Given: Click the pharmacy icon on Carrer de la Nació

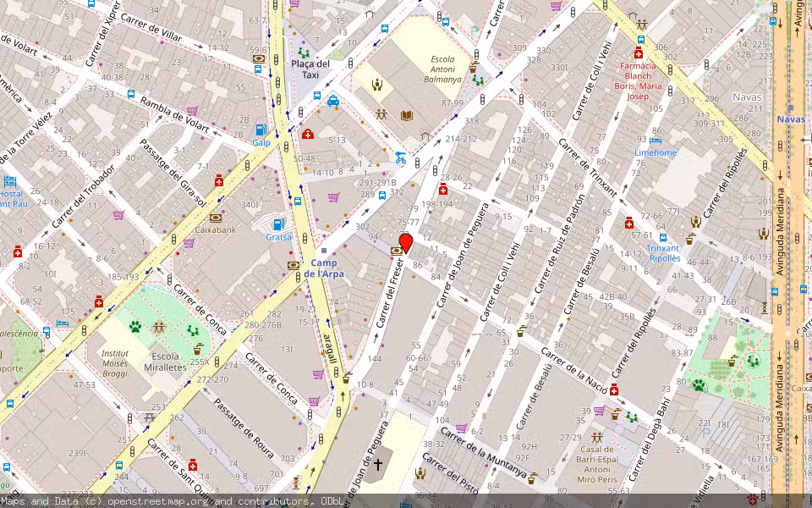Looking at the screenshot, I should pyautogui.click(x=614, y=389).
